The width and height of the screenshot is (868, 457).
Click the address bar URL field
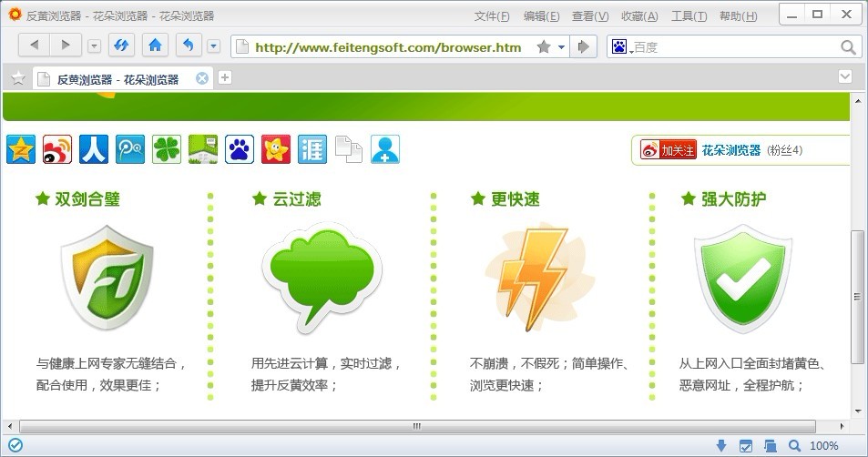(387, 47)
